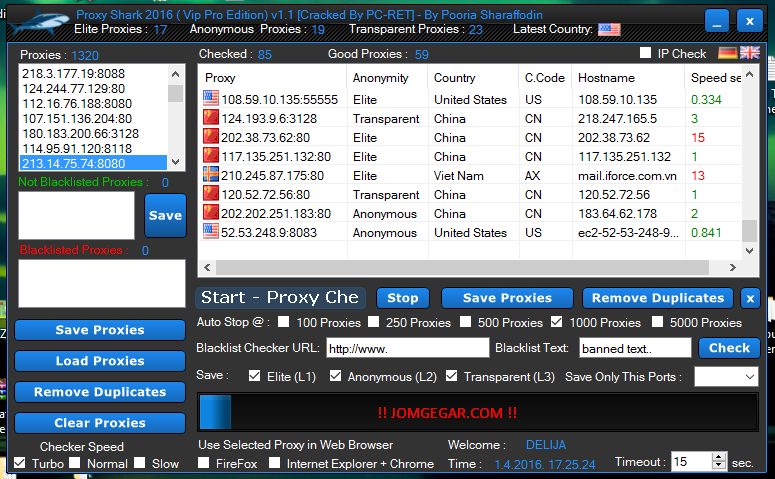This screenshot has height=479, width=775.
Task: Tick Auto Stop at 250 Proxies
Action: [x=374, y=322]
